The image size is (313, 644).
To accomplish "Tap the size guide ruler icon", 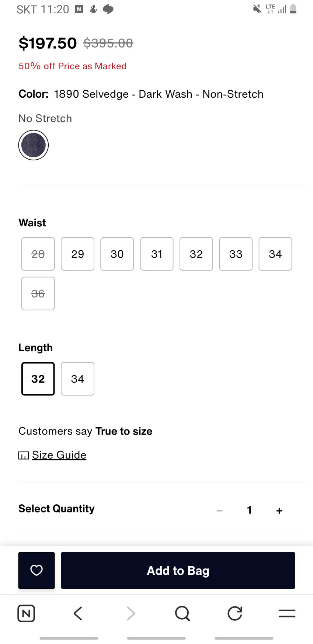I will 24,456.
